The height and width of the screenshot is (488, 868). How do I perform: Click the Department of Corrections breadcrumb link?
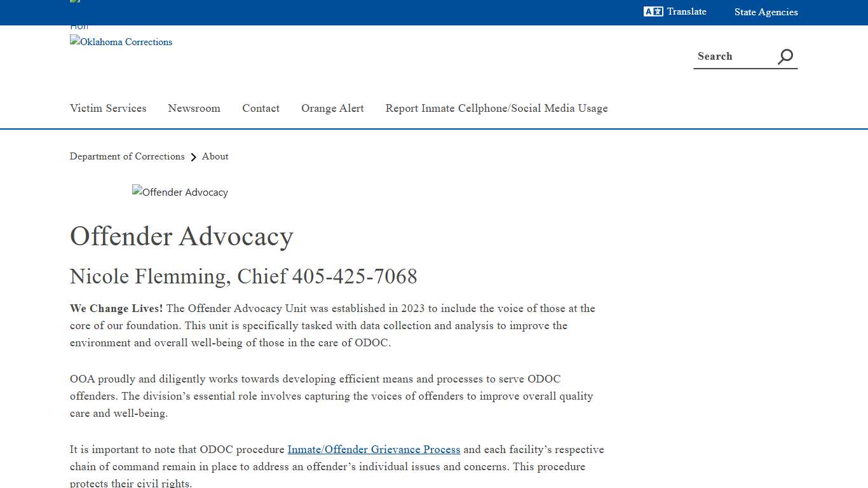tap(127, 156)
